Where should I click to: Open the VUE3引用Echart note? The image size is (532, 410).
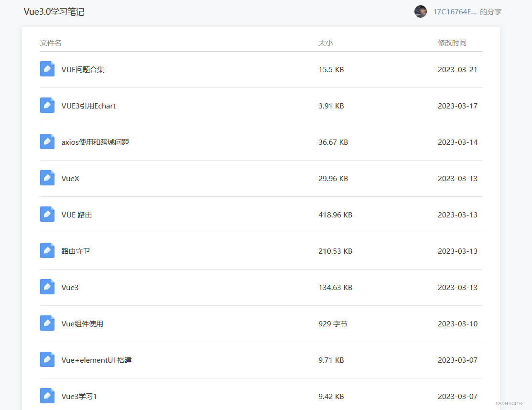coord(88,106)
